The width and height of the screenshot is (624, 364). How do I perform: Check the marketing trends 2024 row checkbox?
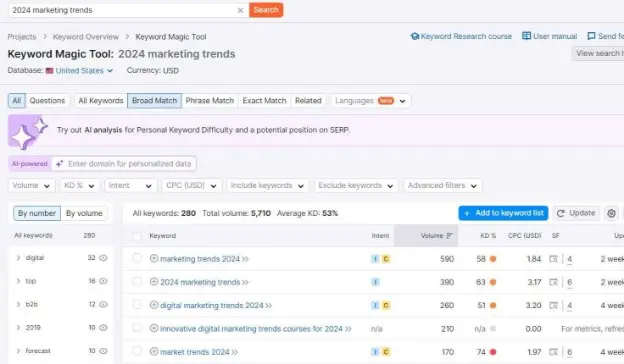(137, 258)
